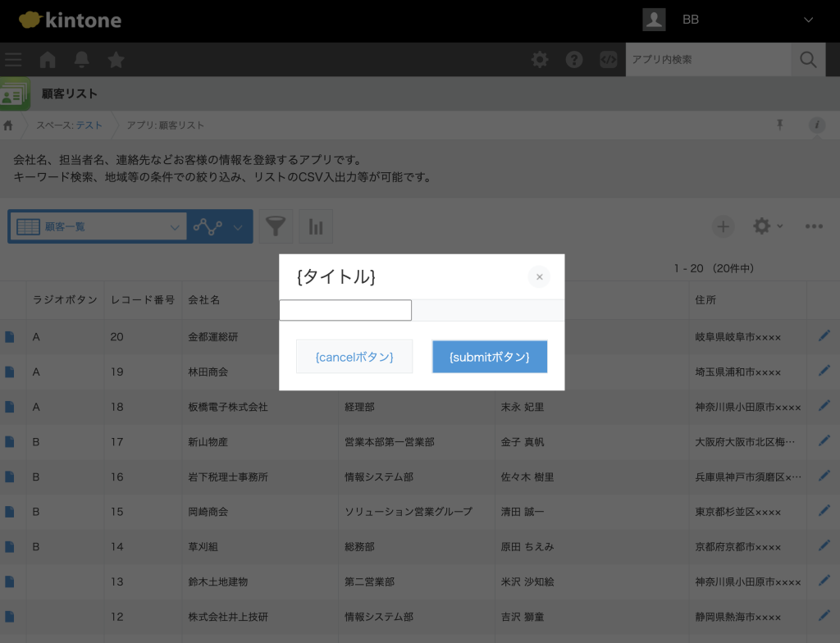Viewport: 840px width, 643px height.
Task: Open the app settings gear dropdown
Action: tap(767, 226)
